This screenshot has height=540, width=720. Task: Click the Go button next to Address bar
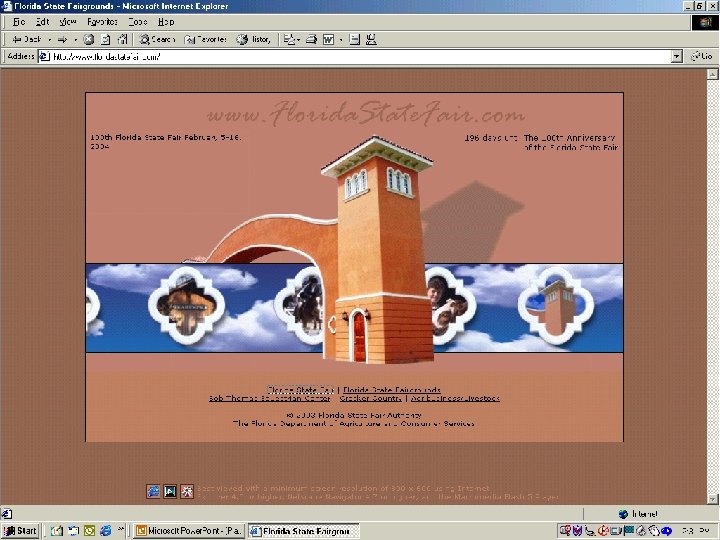[702, 56]
